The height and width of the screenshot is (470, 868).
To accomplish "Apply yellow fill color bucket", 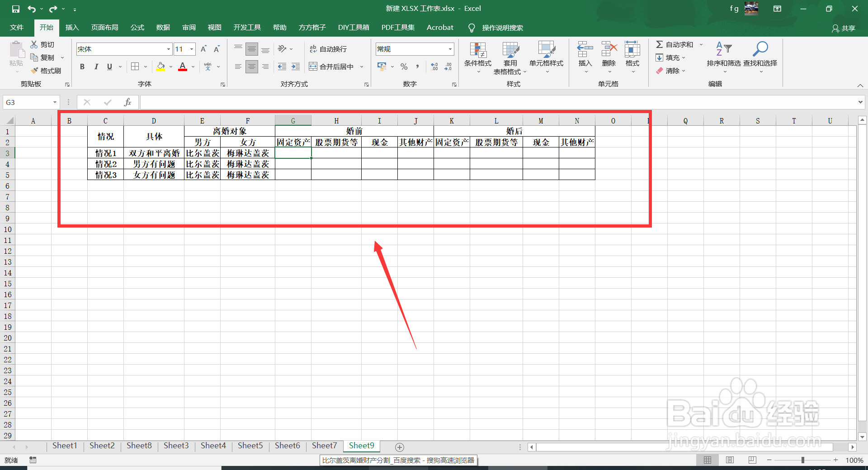I will pyautogui.click(x=160, y=66).
